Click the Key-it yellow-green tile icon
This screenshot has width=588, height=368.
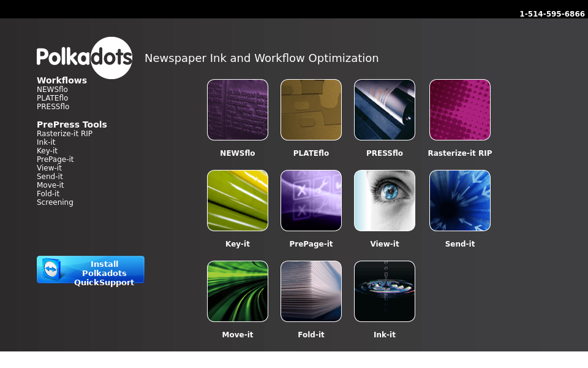(238, 201)
